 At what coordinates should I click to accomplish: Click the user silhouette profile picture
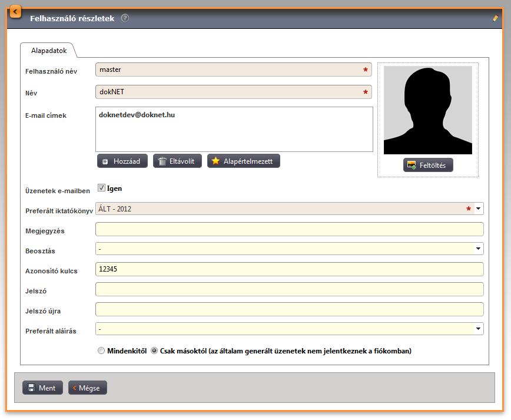428,110
